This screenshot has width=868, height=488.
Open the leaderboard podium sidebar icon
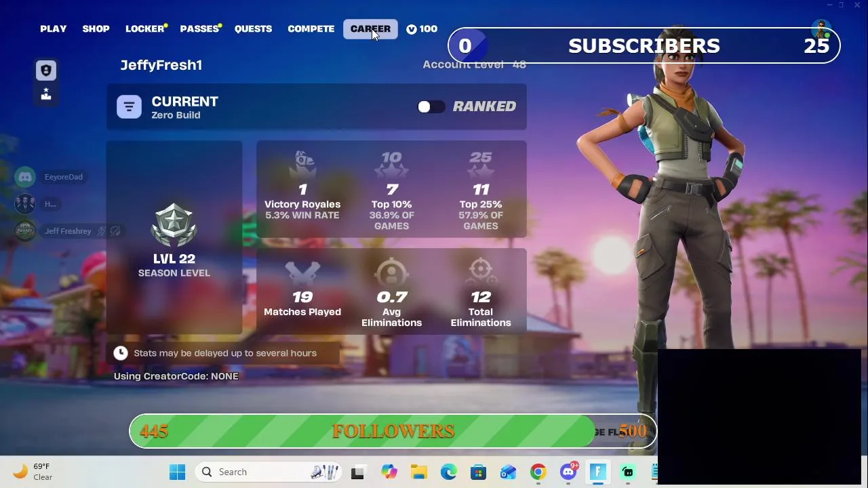coord(46,95)
